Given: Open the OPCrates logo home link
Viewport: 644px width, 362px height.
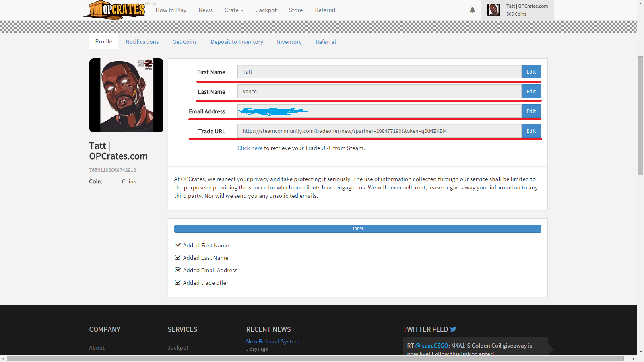Looking at the screenshot, I should click(114, 10).
